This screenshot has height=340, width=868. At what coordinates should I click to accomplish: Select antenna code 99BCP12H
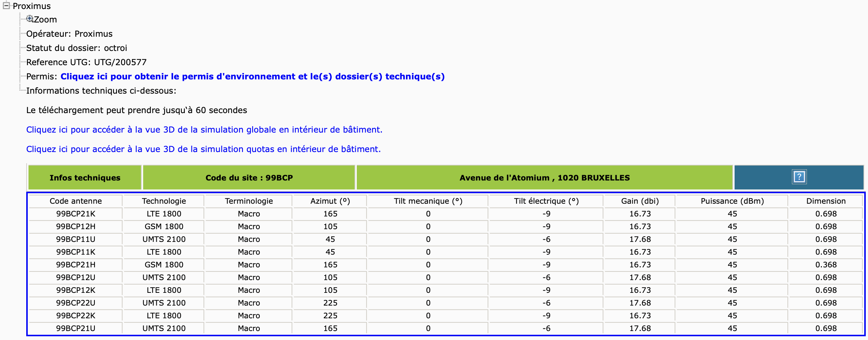click(x=76, y=227)
